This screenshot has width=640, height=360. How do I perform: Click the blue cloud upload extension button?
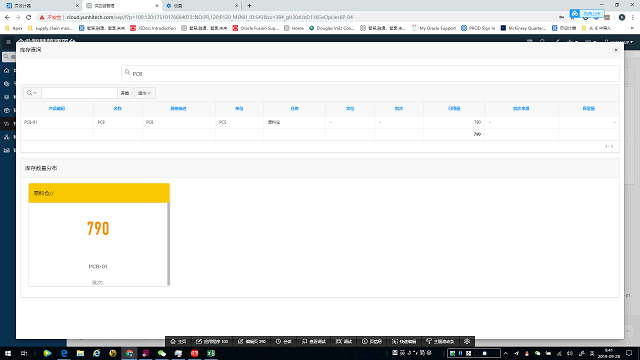(x=587, y=13)
